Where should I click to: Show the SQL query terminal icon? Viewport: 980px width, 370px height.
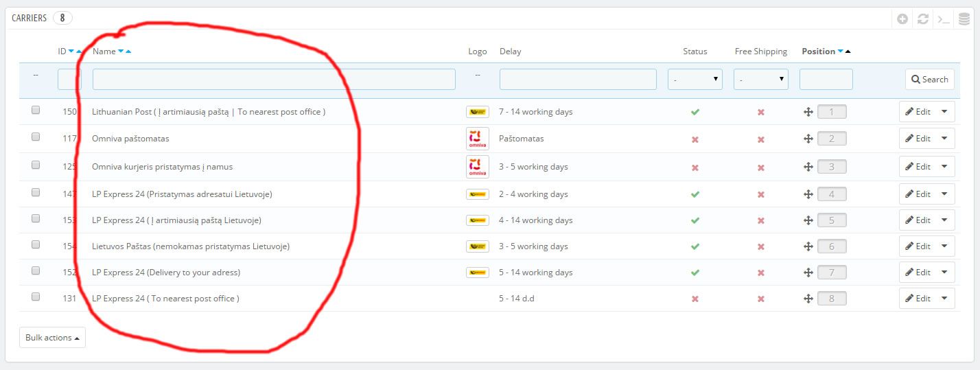point(944,19)
